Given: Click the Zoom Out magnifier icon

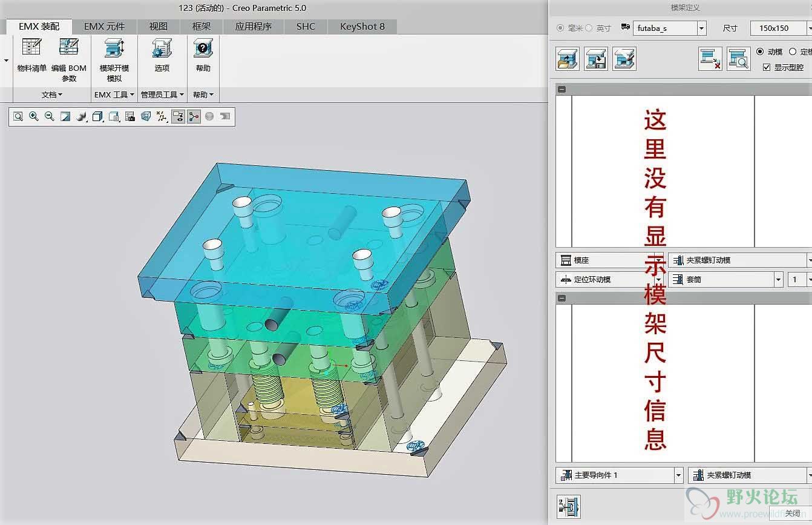Looking at the screenshot, I should click(50, 116).
